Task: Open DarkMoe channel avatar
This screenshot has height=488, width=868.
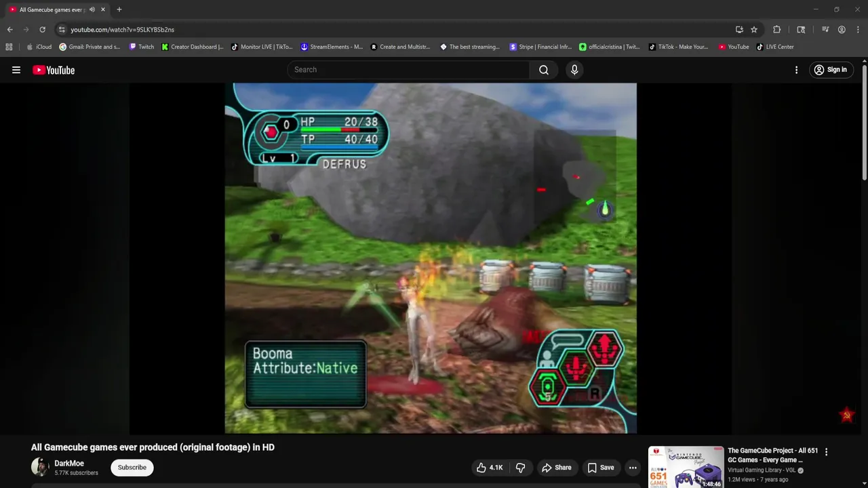Action: pyautogui.click(x=40, y=467)
